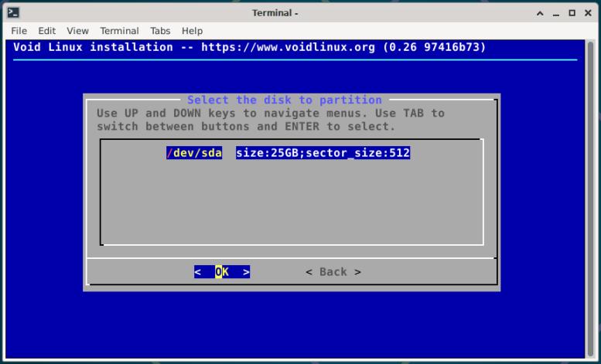601x364 pixels.
Task: Click the terminal icon in title bar
Action: (x=13, y=12)
